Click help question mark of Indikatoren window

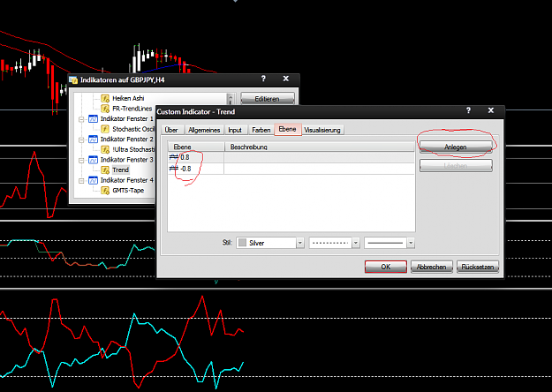click(x=263, y=79)
